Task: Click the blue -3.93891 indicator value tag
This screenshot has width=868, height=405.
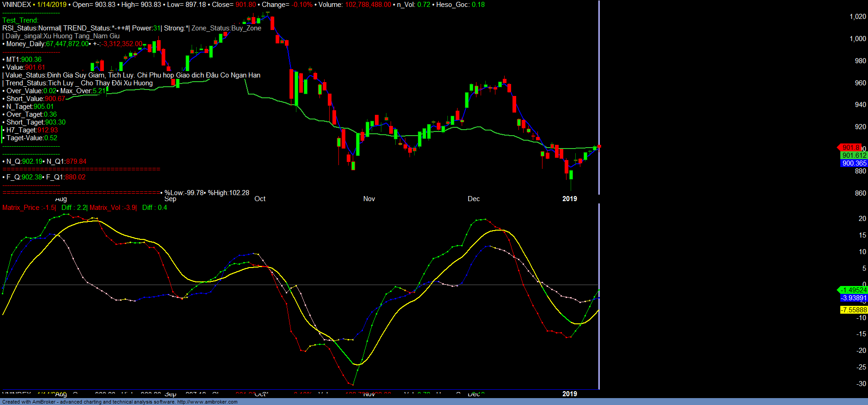Action: pyautogui.click(x=853, y=298)
